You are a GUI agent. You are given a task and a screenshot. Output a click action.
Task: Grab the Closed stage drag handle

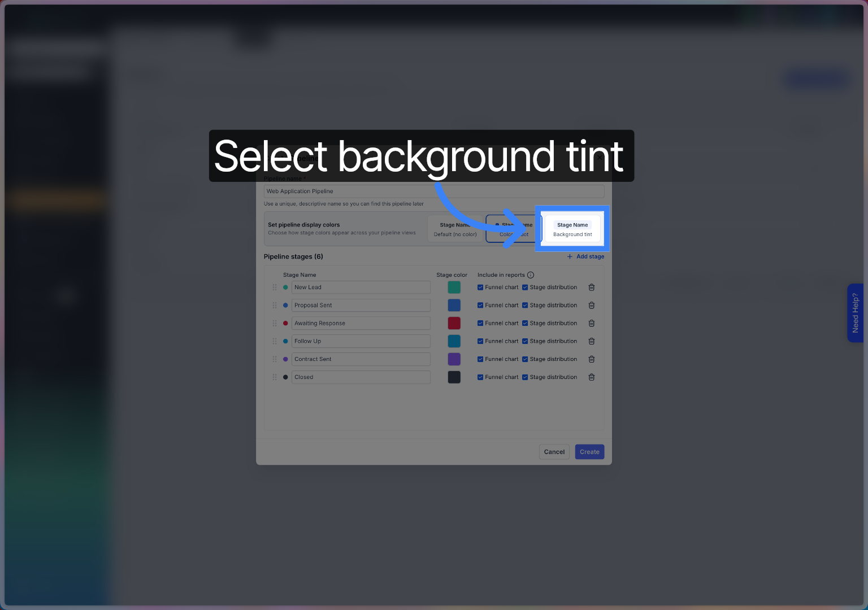(x=275, y=377)
